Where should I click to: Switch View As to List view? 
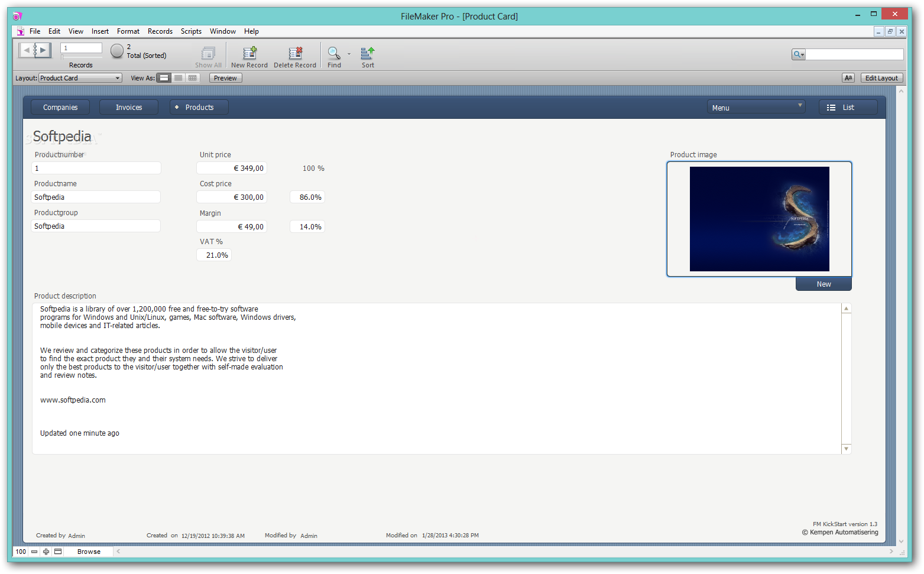click(178, 78)
